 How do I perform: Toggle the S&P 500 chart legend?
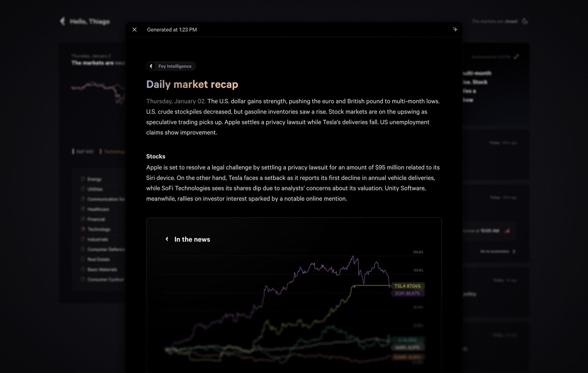pos(83,151)
